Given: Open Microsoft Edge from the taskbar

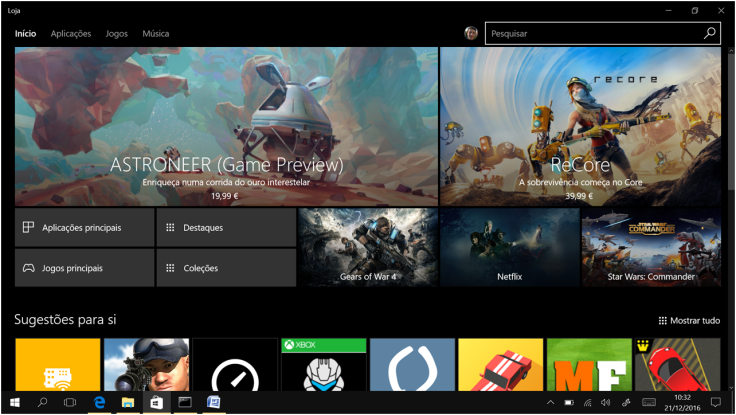Looking at the screenshot, I should (x=99, y=402).
